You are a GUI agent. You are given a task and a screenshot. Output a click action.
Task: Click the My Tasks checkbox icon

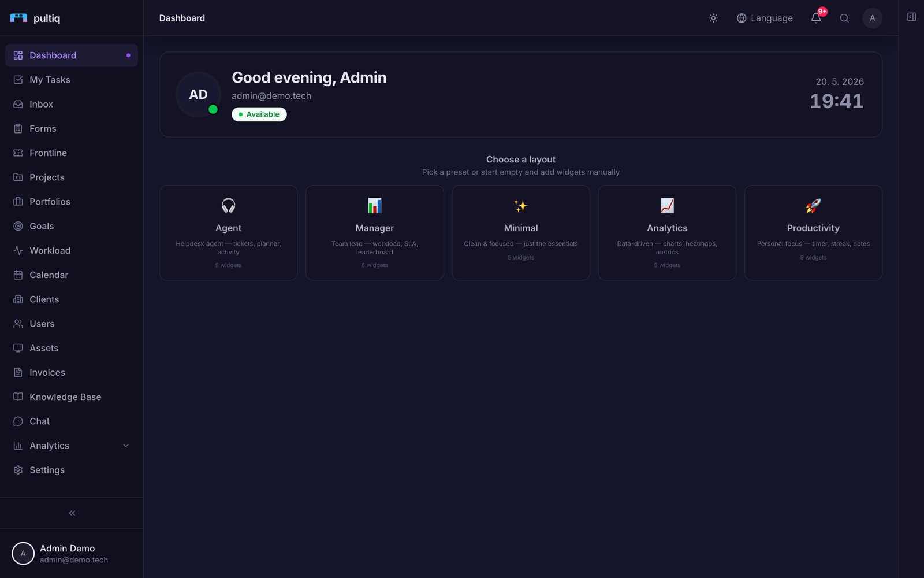pyautogui.click(x=18, y=80)
